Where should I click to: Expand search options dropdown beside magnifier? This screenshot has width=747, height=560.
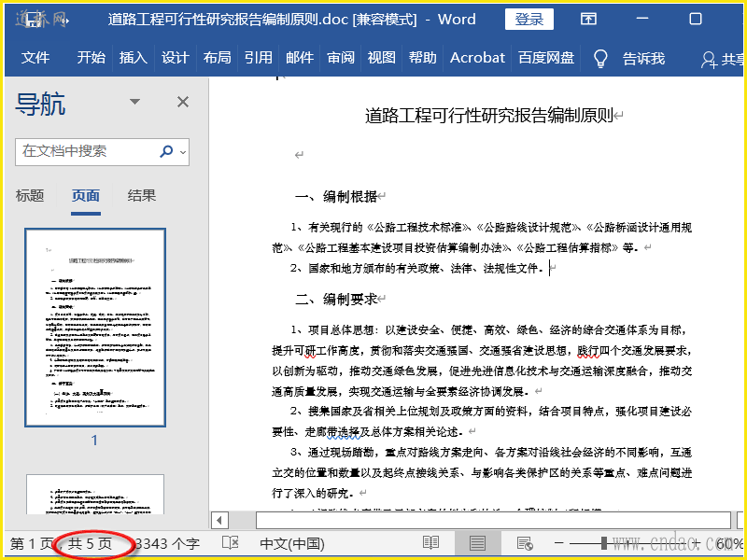point(182,151)
